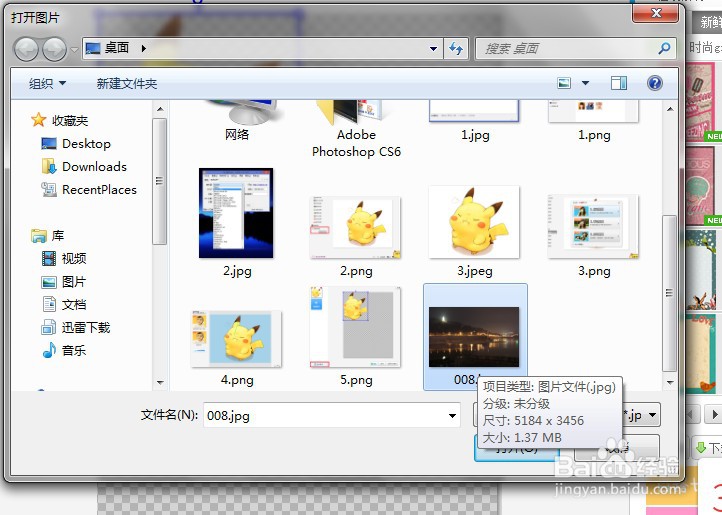This screenshot has height=515, width=722.
Task: Click the search magnifier icon
Action: 664,48
